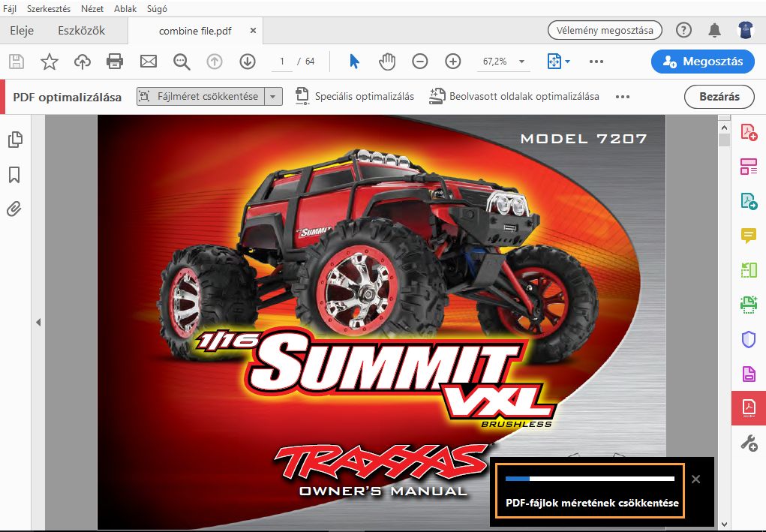Open the Súgó menu

pos(157,9)
